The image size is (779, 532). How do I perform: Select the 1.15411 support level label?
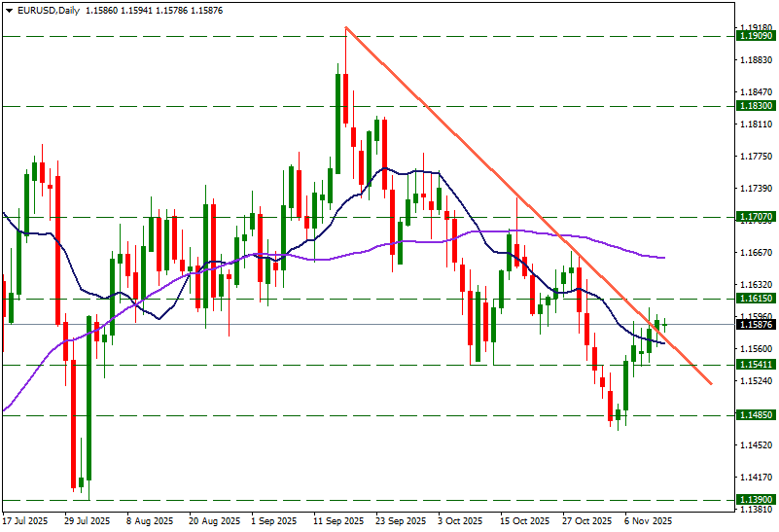756,365
